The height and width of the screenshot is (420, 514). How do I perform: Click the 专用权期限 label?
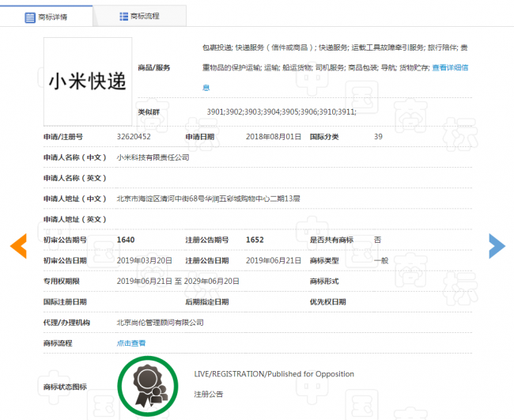coord(62,282)
